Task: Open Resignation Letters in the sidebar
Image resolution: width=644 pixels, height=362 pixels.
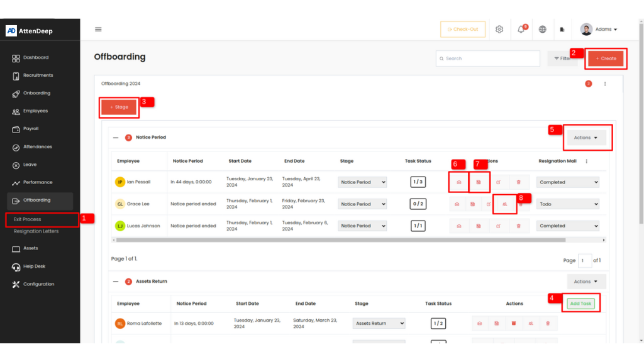Action: tap(36, 231)
